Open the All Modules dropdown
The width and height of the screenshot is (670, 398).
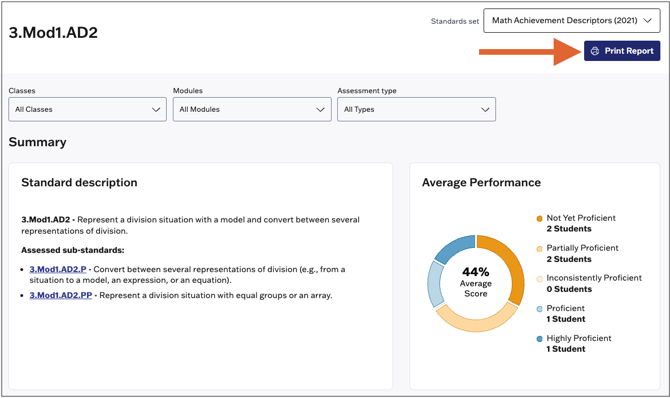click(x=252, y=109)
